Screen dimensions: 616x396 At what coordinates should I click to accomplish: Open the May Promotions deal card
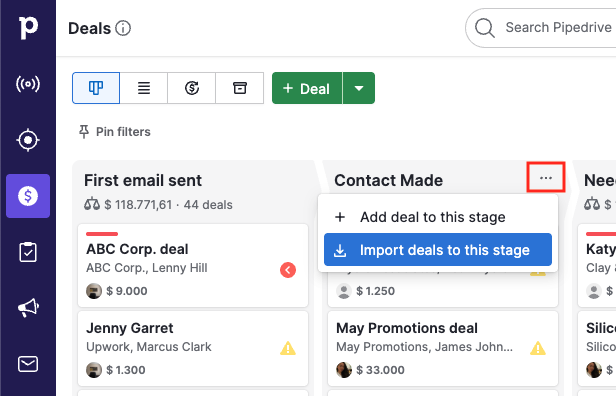point(443,348)
